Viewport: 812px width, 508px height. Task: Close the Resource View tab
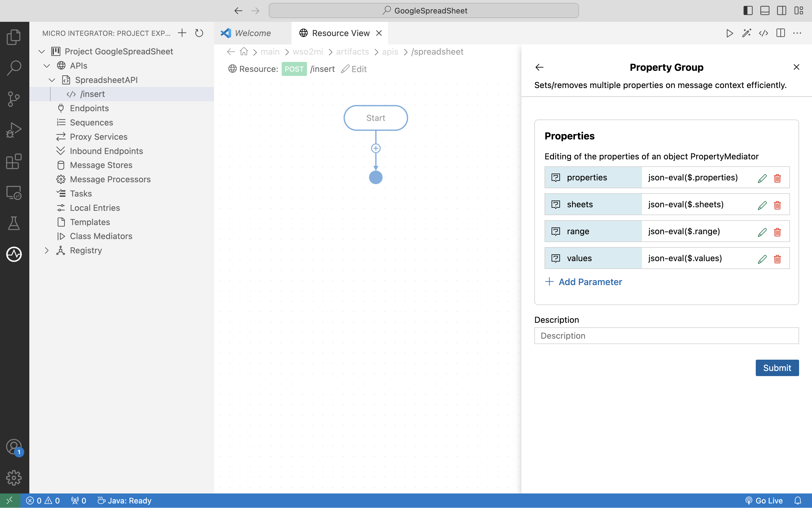(379, 33)
